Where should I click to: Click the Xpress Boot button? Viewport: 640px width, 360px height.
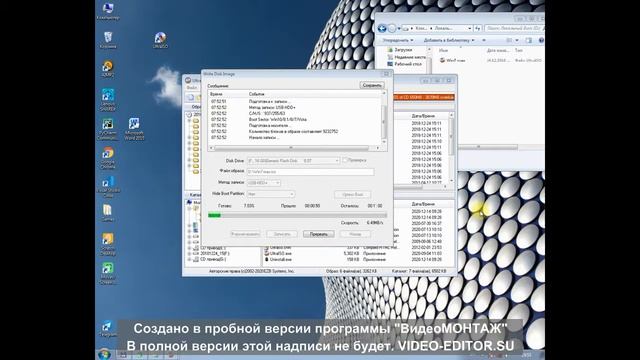click(x=353, y=194)
